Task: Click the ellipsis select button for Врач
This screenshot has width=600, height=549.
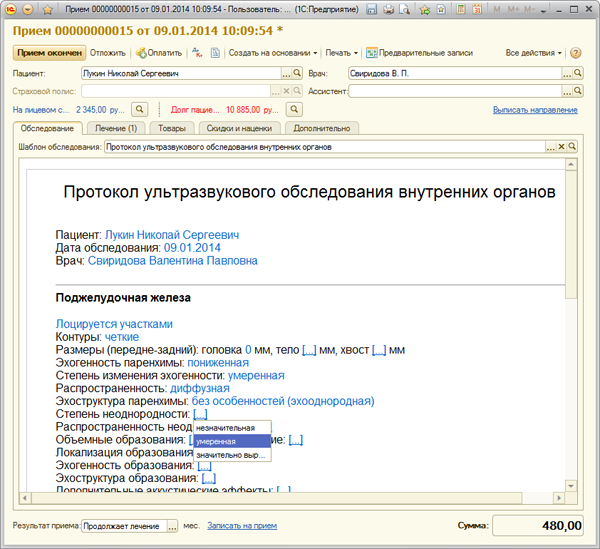Action: pos(567,73)
